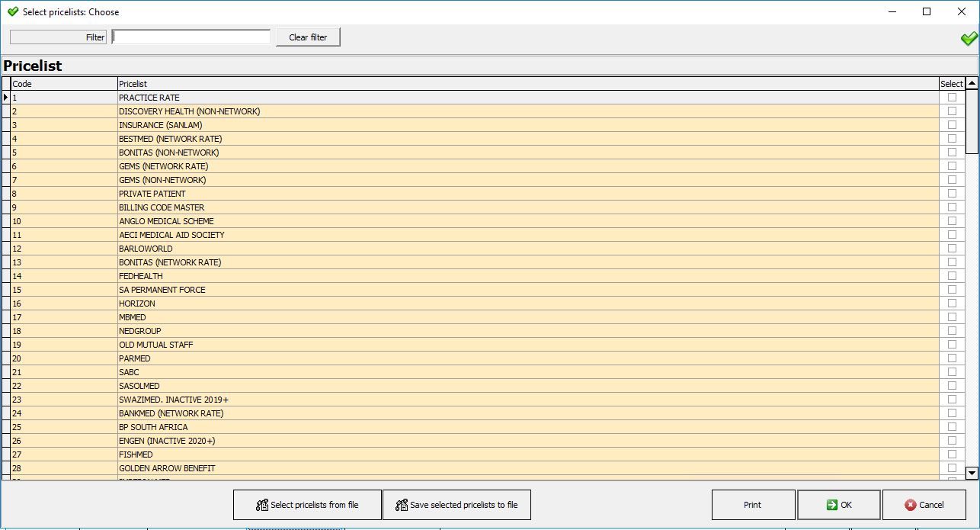Click the MBMED pricelist name
This screenshot has height=530, width=980.
click(132, 317)
